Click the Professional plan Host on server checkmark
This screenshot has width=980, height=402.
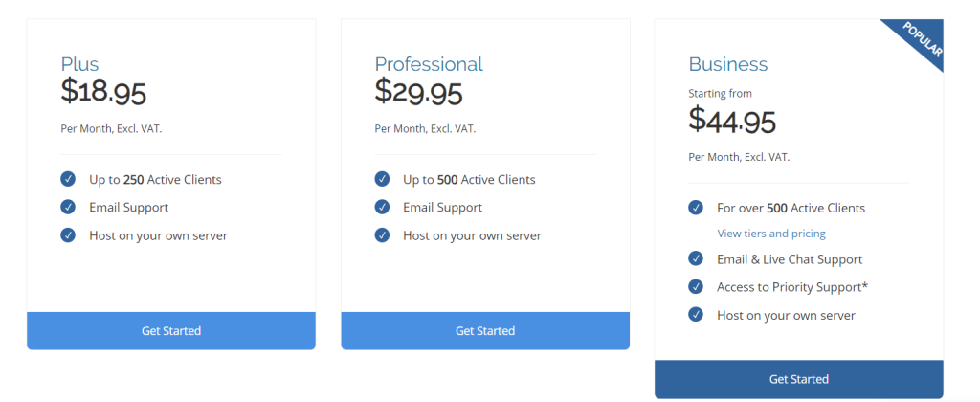382,235
